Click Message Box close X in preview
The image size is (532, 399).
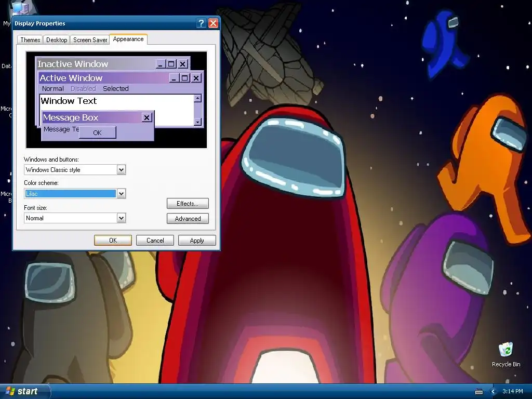(x=147, y=117)
